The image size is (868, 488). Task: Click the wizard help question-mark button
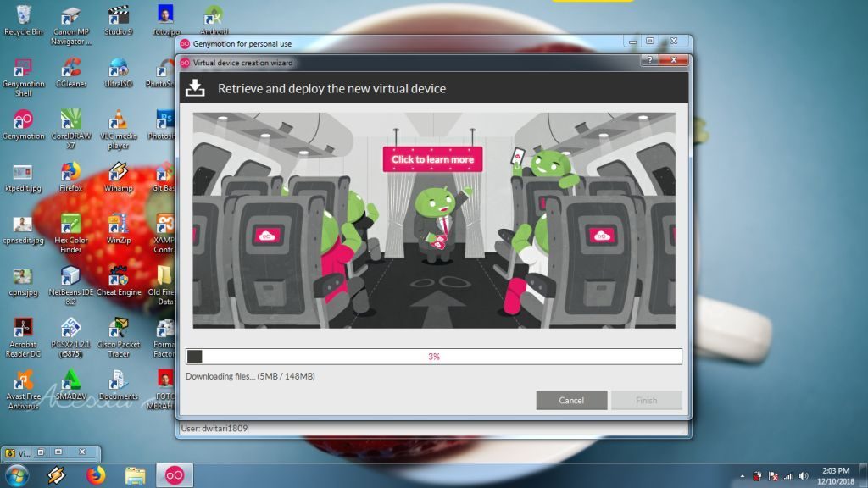click(x=650, y=60)
